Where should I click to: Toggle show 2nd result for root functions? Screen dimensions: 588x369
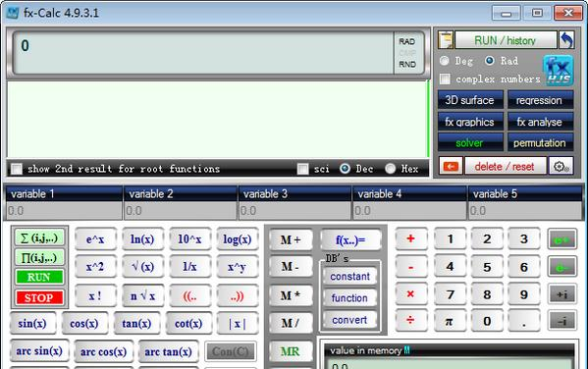pyautogui.click(x=17, y=169)
